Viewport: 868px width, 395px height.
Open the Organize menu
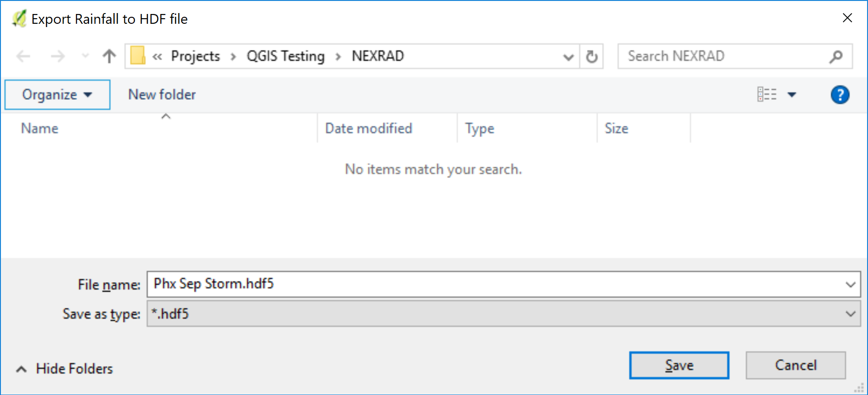[57, 95]
